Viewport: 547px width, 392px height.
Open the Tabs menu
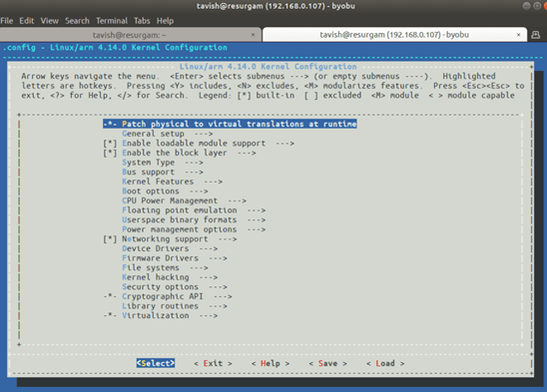coord(142,21)
